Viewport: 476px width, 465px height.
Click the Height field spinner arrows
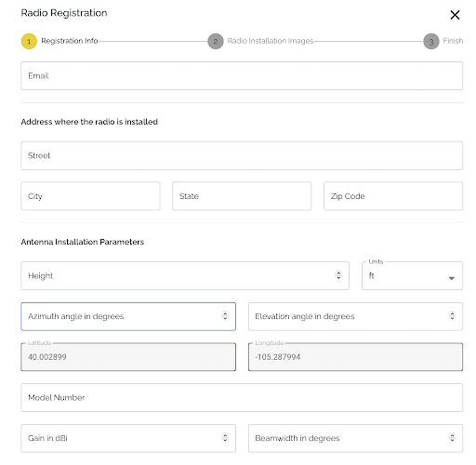point(338,275)
